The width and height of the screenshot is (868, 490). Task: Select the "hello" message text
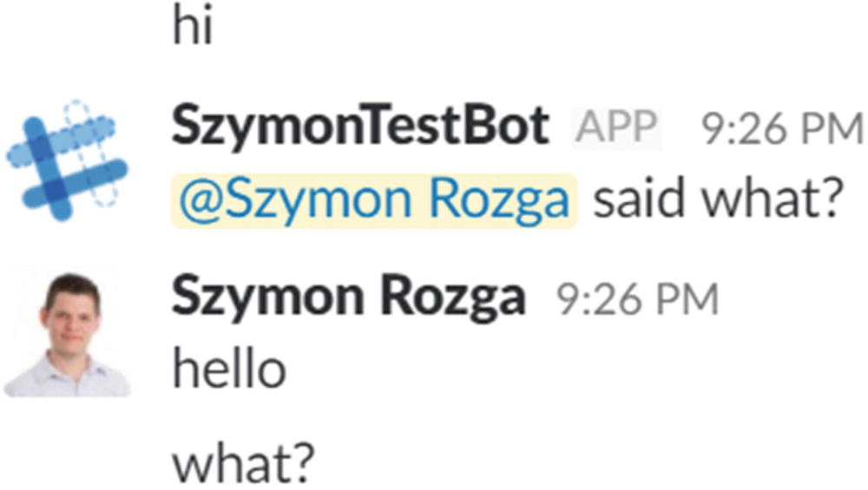click(x=229, y=370)
